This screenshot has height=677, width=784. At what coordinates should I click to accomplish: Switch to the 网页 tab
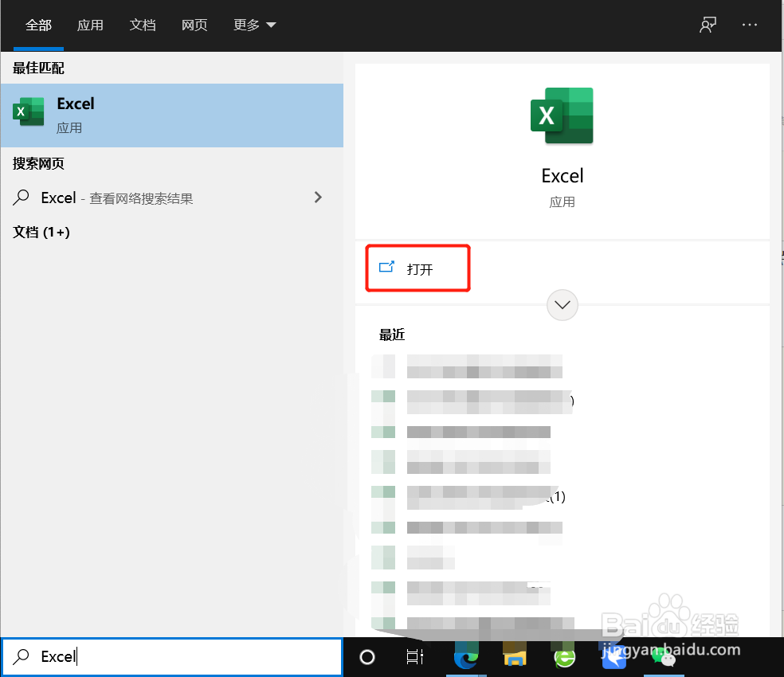(194, 25)
